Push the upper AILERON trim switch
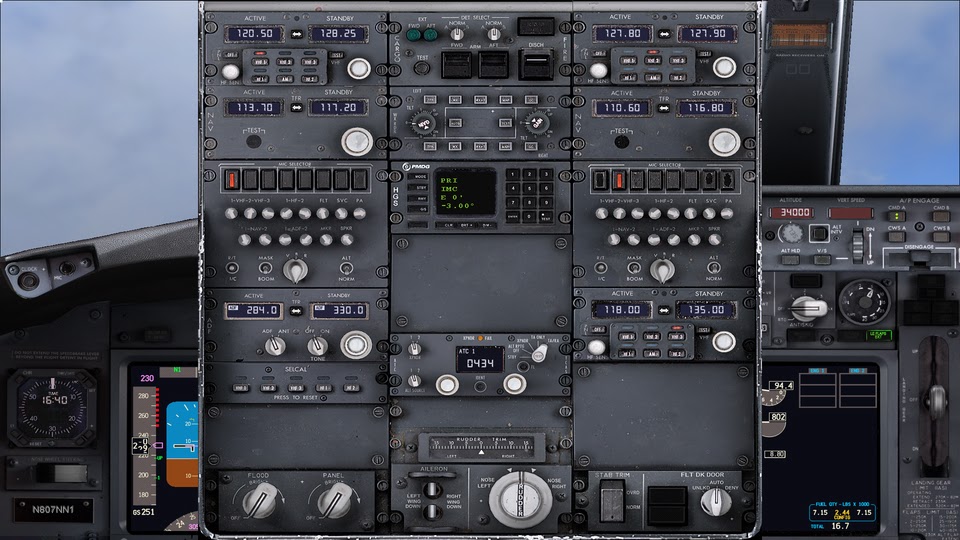This screenshot has width=960, height=540. pos(432,489)
